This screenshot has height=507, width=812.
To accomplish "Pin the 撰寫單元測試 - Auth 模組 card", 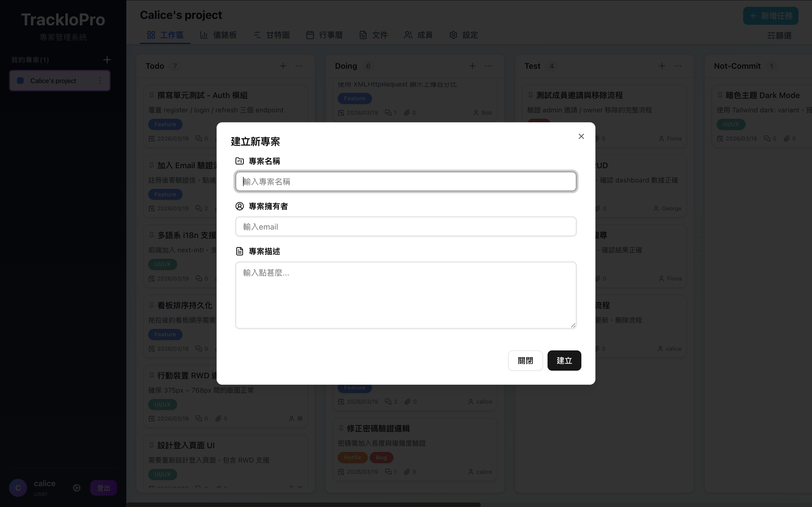I will tap(152, 95).
